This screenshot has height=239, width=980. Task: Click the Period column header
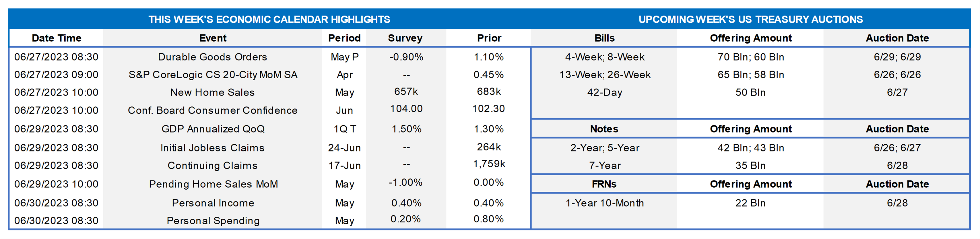click(x=344, y=38)
